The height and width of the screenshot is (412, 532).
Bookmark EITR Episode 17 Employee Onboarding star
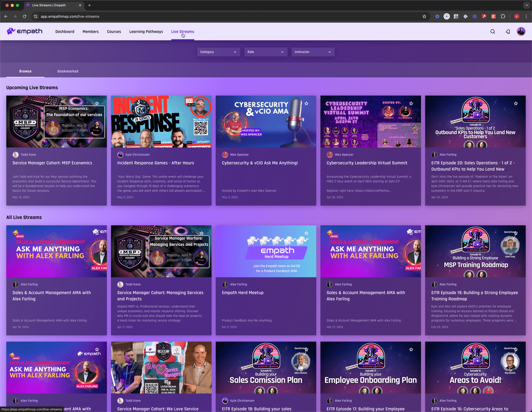pyautogui.click(x=411, y=349)
